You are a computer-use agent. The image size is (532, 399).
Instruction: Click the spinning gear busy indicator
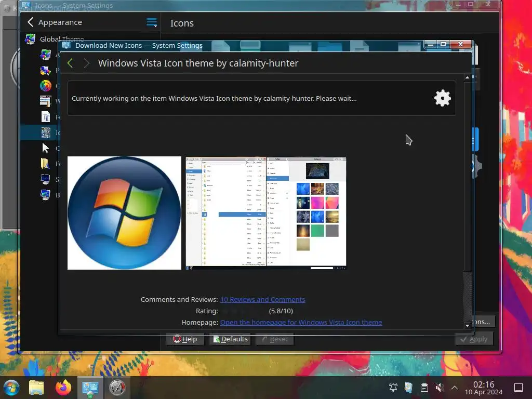pos(443,98)
